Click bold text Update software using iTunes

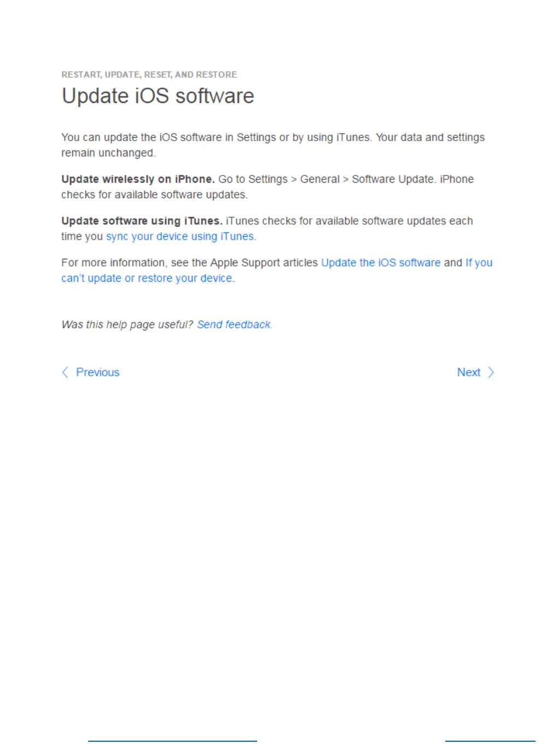pyautogui.click(x=142, y=221)
